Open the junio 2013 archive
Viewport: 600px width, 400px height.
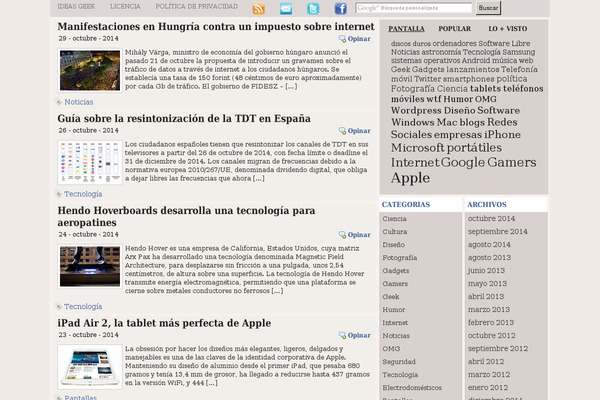486,271
